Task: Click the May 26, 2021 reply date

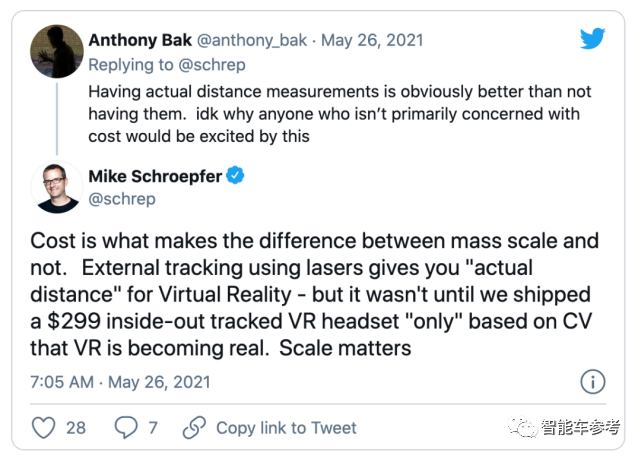Action: coord(372,40)
